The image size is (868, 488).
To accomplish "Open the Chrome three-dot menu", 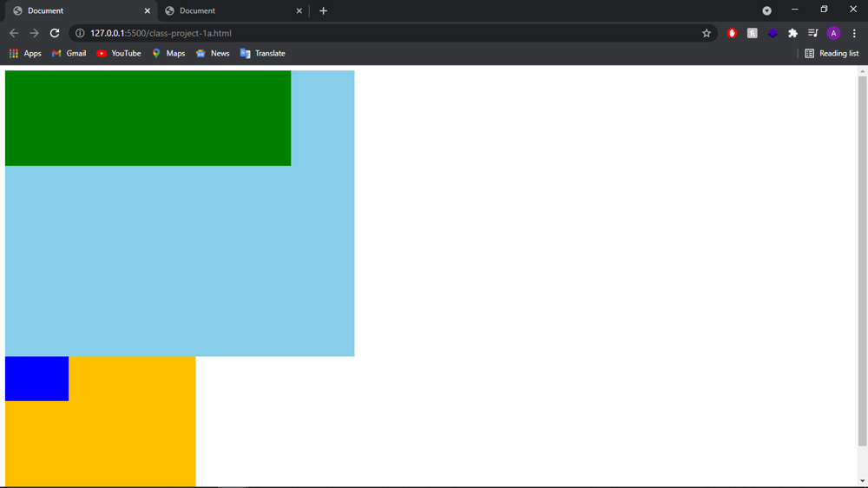I will 854,33.
